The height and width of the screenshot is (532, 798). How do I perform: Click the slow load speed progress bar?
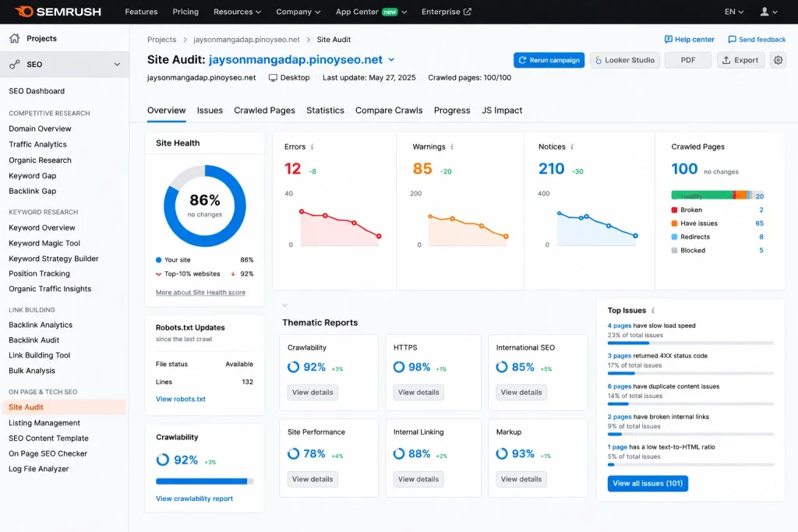[690, 344]
